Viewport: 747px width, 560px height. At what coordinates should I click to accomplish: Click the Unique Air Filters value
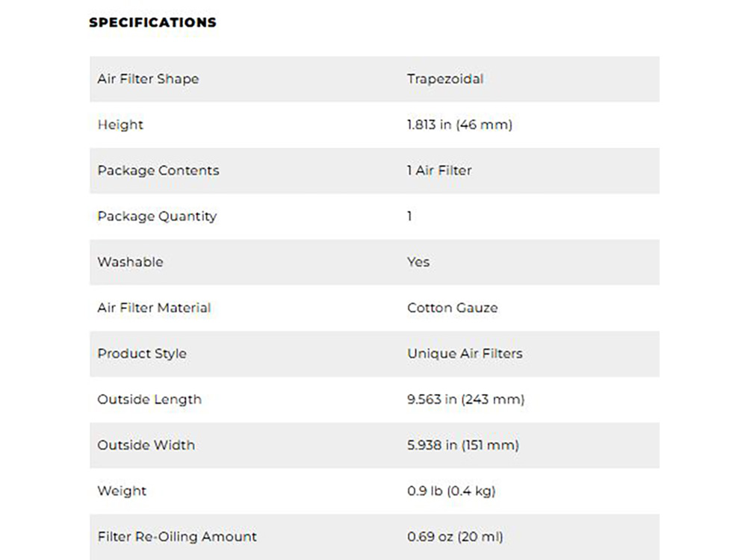click(465, 353)
